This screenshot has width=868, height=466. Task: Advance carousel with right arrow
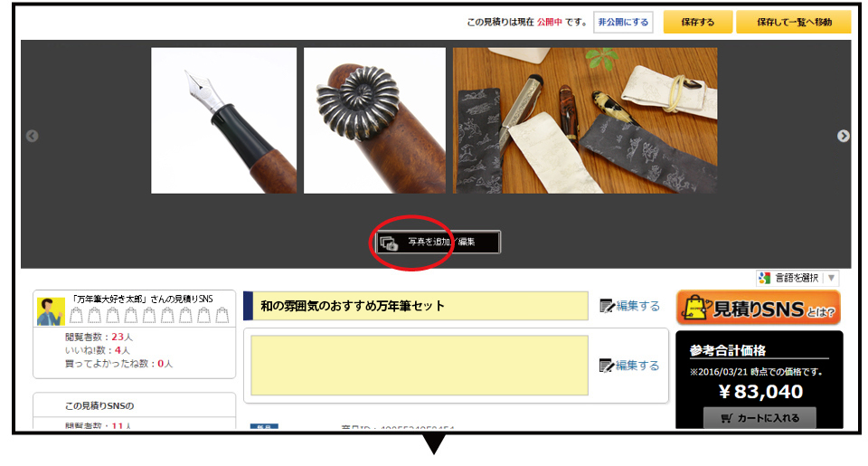[843, 136]
